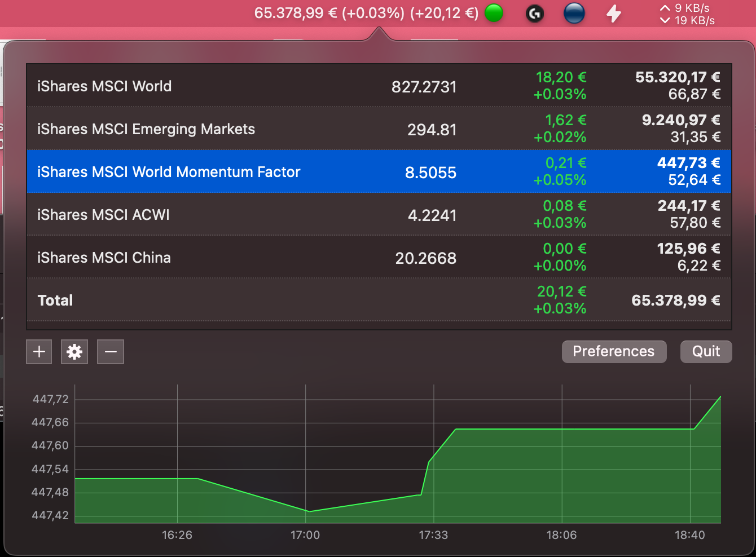Click the position value 125,96 €
The height and width of the screenshot is (557, 756).
tap(689, 249)
